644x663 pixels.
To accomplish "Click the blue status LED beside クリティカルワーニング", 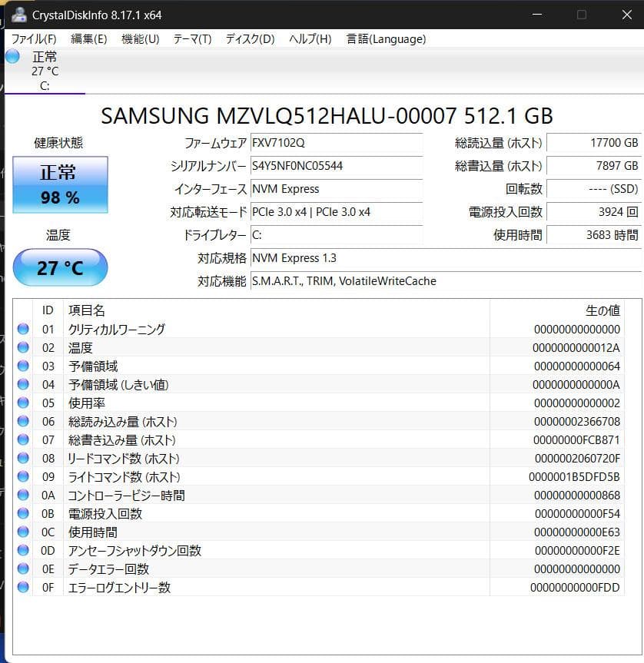I will [23, 329].
